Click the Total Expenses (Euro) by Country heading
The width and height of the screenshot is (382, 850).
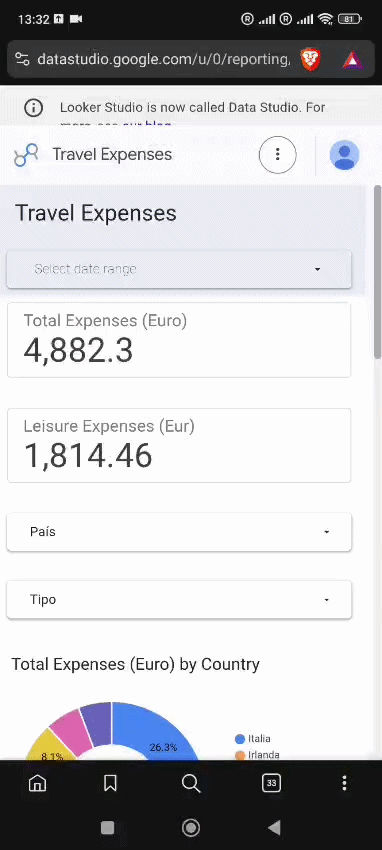pyautogui.click(x=135, y=664)
